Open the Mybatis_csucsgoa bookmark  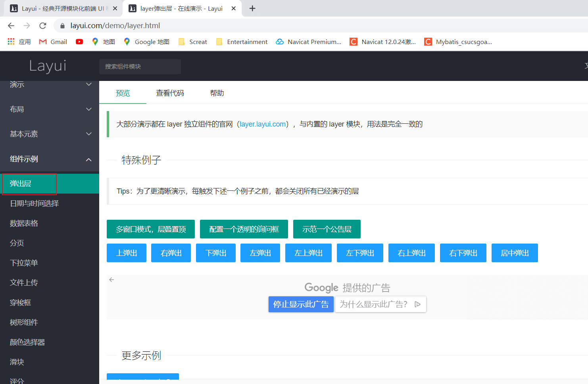tap(458, 41)
